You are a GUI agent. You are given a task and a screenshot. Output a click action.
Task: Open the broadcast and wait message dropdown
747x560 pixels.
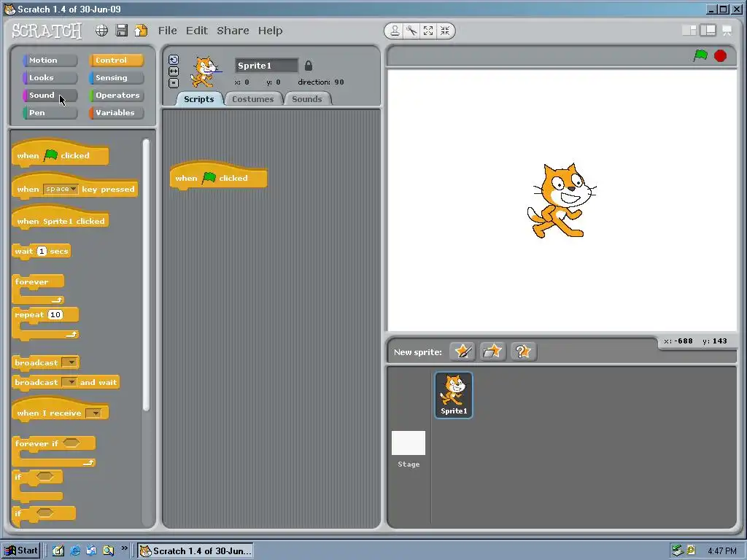click(70, 382)
